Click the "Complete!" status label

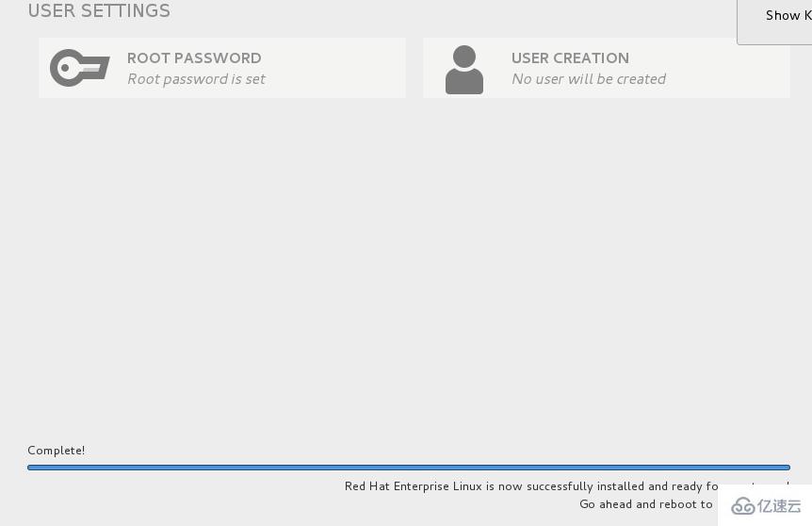(57, 451)
